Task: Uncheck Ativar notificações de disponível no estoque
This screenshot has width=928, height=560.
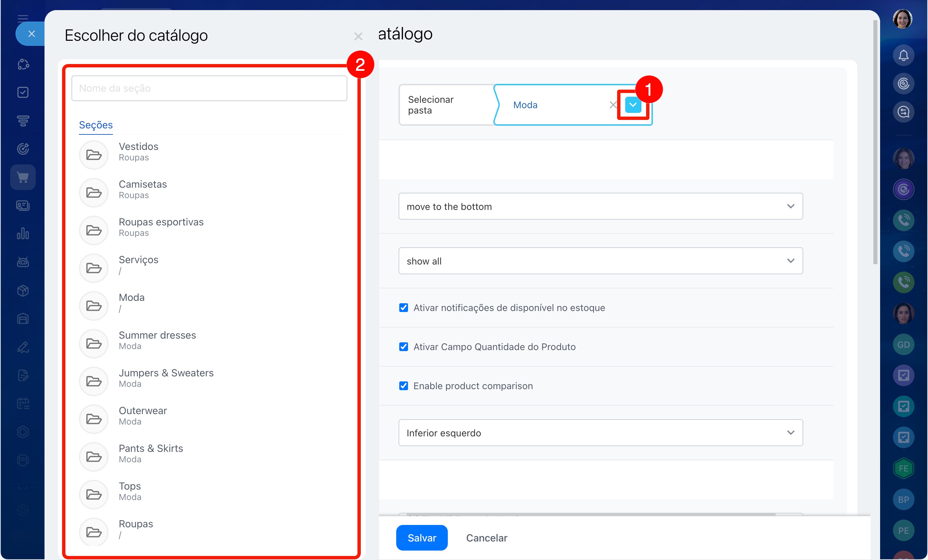Action: [403, 308]
